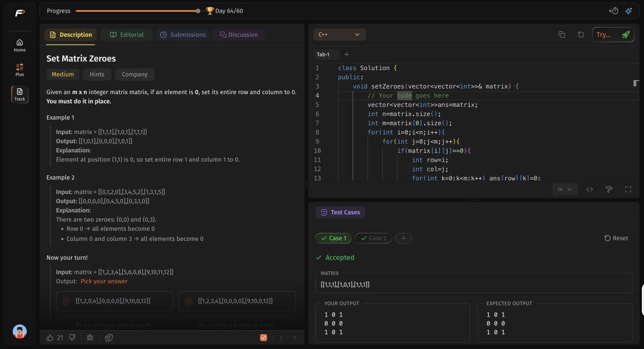The width and height of the screenshot is (644, 349).
Task: Click the 'Example 2' heading
Action: [61, 177]
